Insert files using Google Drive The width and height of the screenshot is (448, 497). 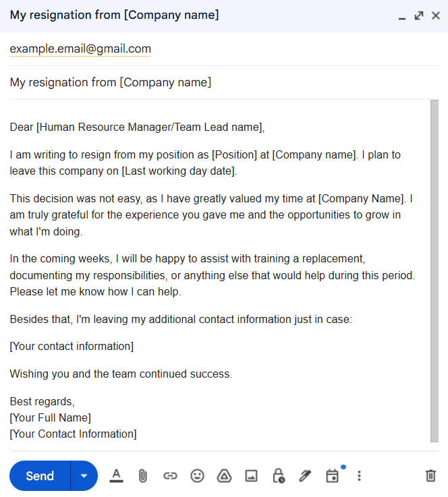pos(224,475)
